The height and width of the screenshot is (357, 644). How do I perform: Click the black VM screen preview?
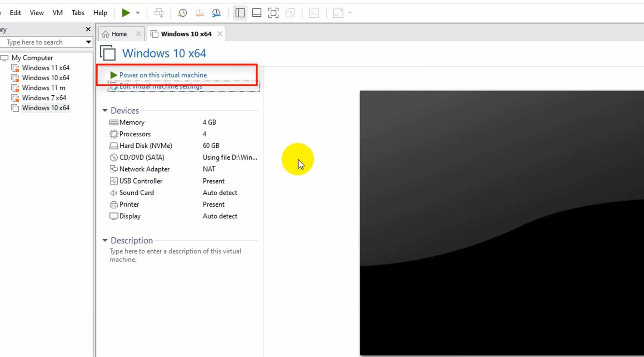pyautogui.click(x=502, y=223)
